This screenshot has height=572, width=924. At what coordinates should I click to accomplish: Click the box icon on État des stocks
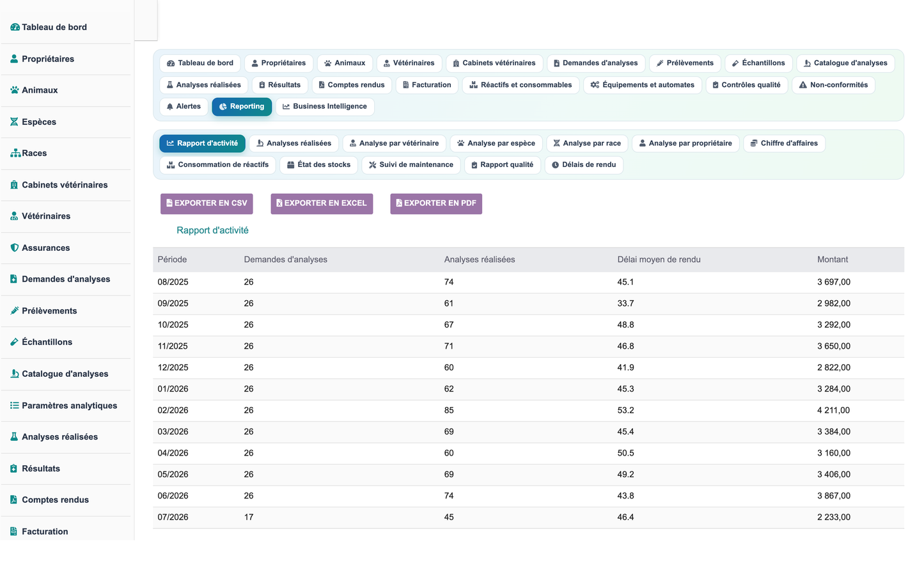tap(291, 165)
